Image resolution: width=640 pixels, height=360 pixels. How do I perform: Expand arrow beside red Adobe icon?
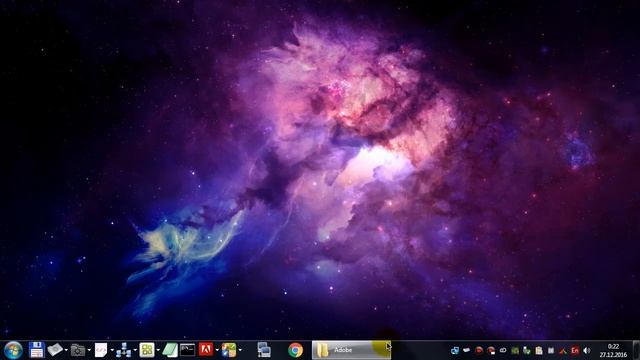[x=217, y=350]
